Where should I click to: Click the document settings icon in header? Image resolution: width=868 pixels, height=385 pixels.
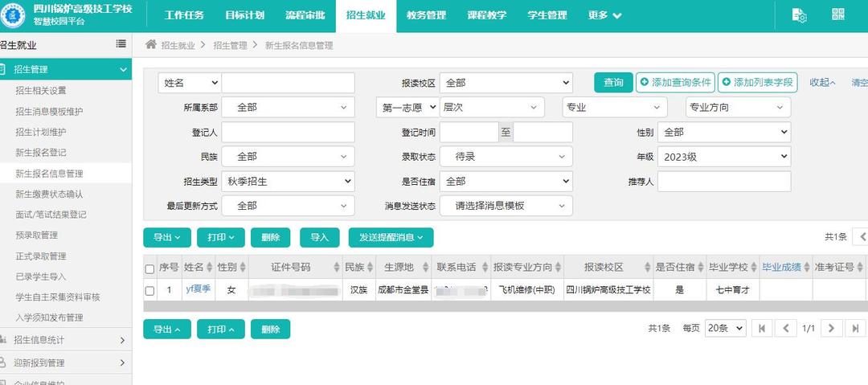pyautogui.click(x=798, y=15)
